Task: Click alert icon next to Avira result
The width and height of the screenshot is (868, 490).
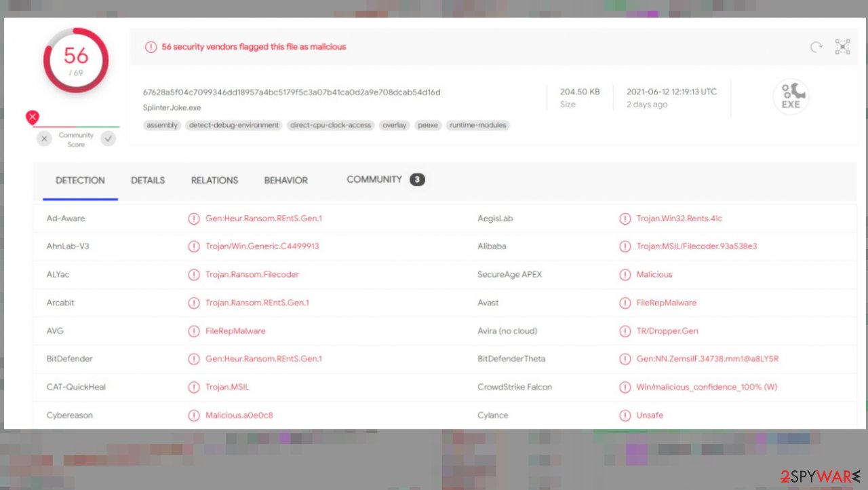Action: click(625, 331)
